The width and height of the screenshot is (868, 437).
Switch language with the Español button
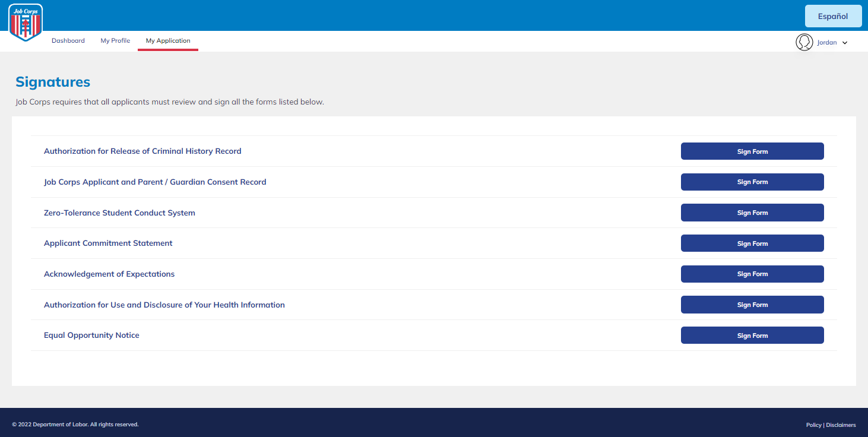[x=833, y=16]
